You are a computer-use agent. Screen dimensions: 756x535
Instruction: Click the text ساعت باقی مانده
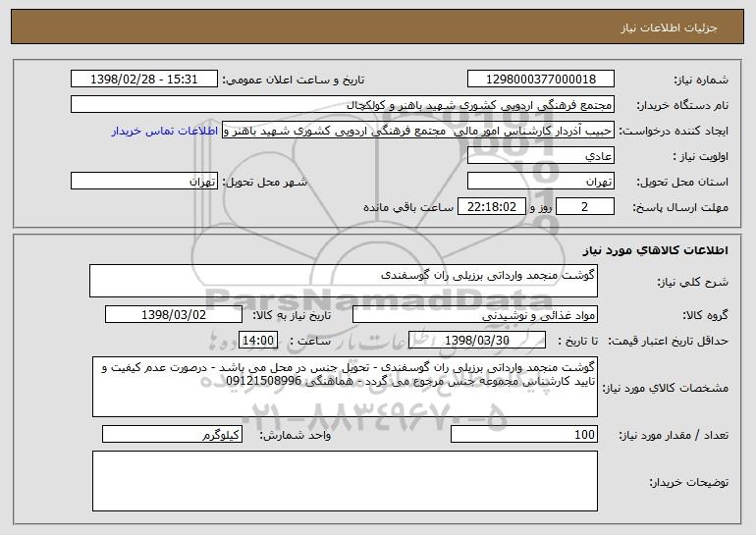[408, 207]
